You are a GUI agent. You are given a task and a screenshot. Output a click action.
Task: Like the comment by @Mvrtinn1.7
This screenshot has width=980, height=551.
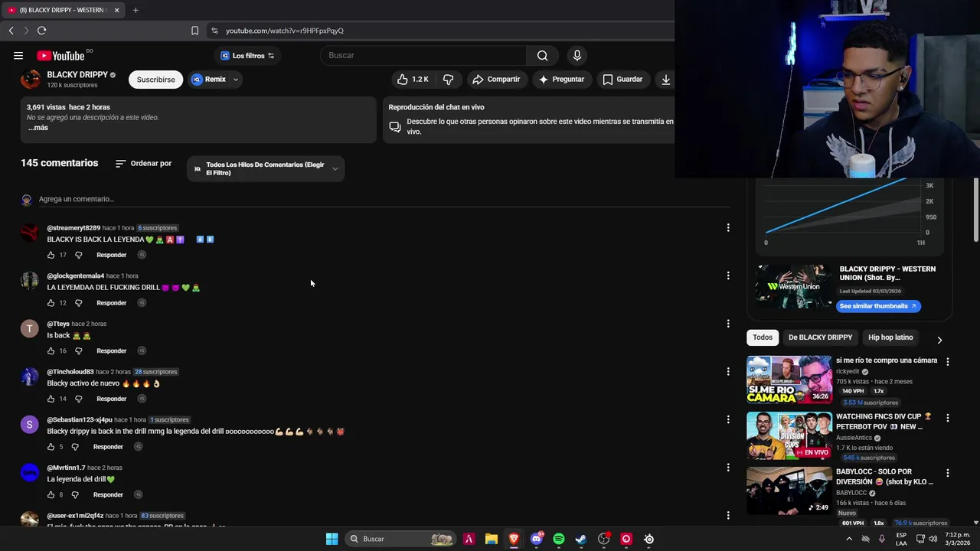51,494
